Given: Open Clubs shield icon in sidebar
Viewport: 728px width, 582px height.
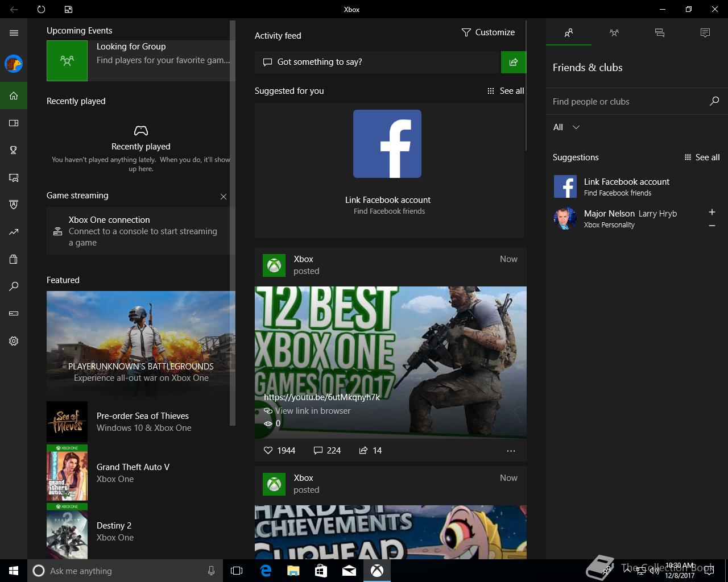Looking at the screenshot, I should (x=14, y=205).
